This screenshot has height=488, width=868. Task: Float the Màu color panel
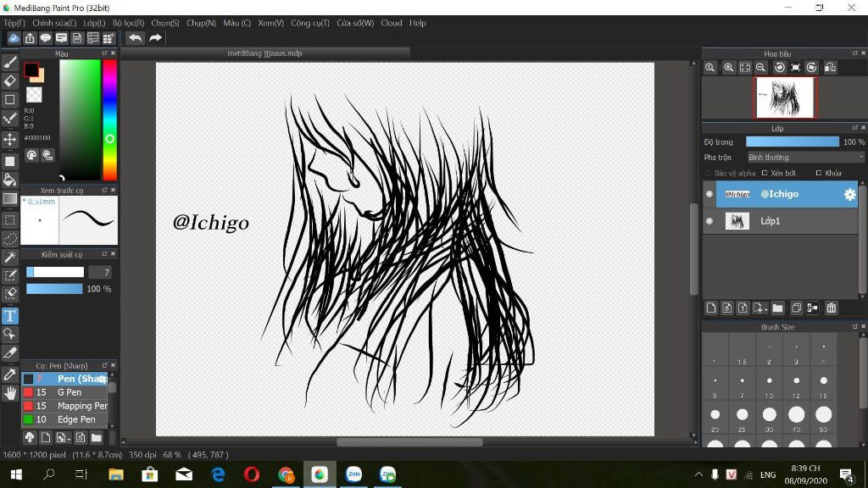104,53
